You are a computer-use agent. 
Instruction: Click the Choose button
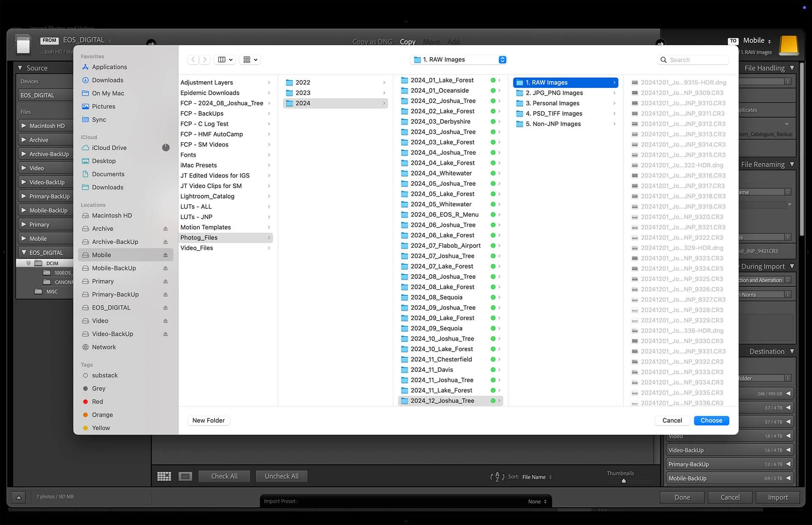tap(711, 421)
